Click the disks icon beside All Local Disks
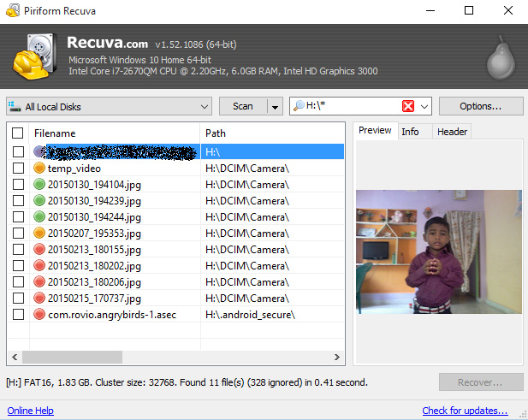 point(15,106)
